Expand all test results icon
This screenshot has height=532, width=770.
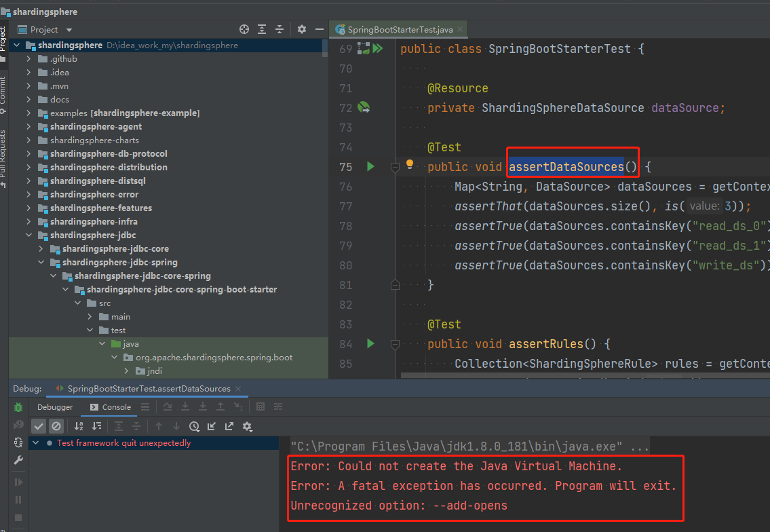coord(118,426)
